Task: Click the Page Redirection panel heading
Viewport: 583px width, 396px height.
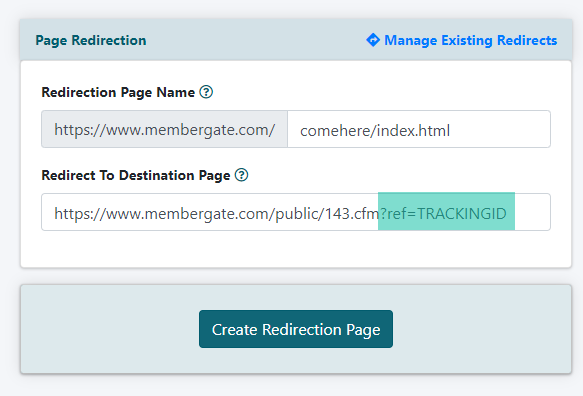Action: (x=91, y=40)
